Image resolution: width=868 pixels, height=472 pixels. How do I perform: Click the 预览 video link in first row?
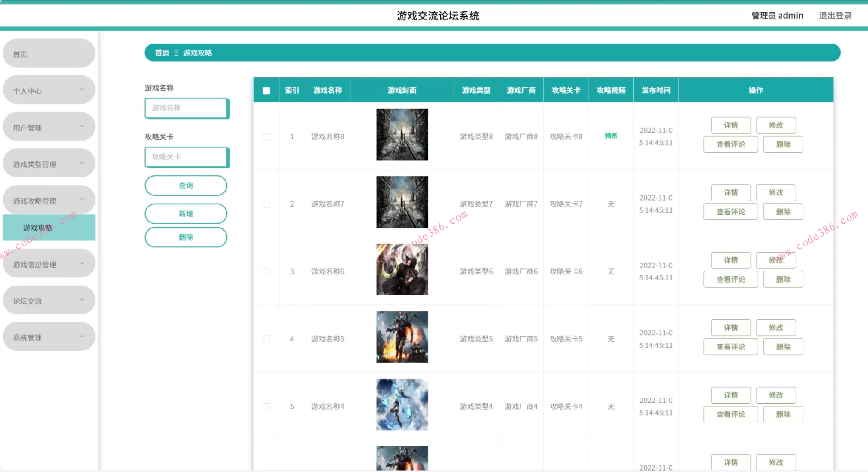point(611,136)
